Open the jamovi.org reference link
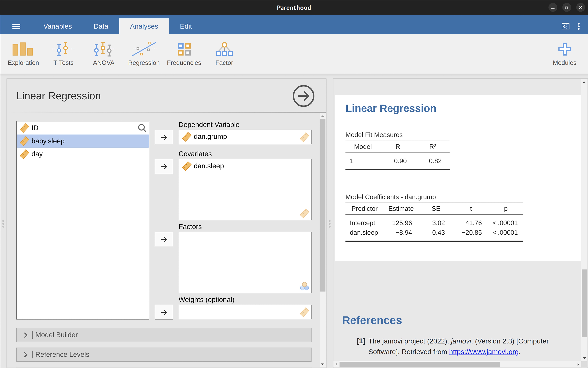 click(x=483, y=352)
